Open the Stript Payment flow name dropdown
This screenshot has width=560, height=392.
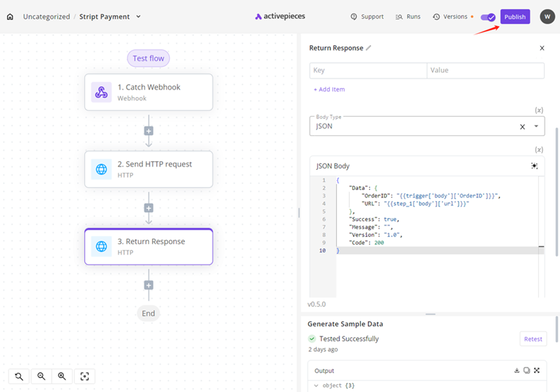coord(138,17)
